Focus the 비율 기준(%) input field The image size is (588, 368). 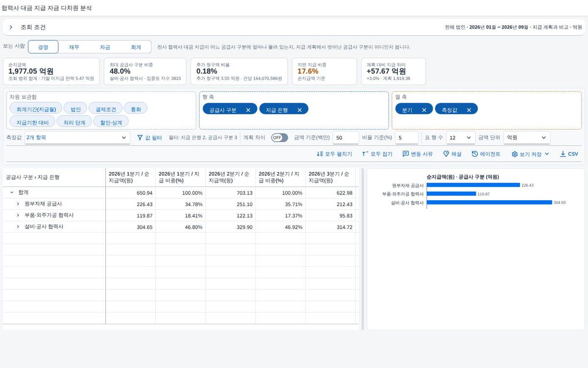tap(407, 138)
